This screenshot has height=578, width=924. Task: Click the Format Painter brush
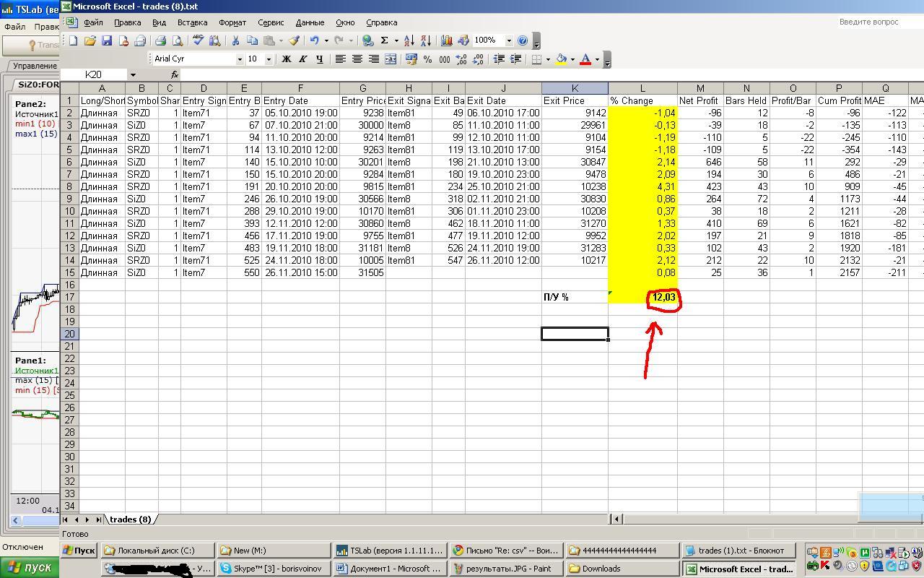[295, 41]
